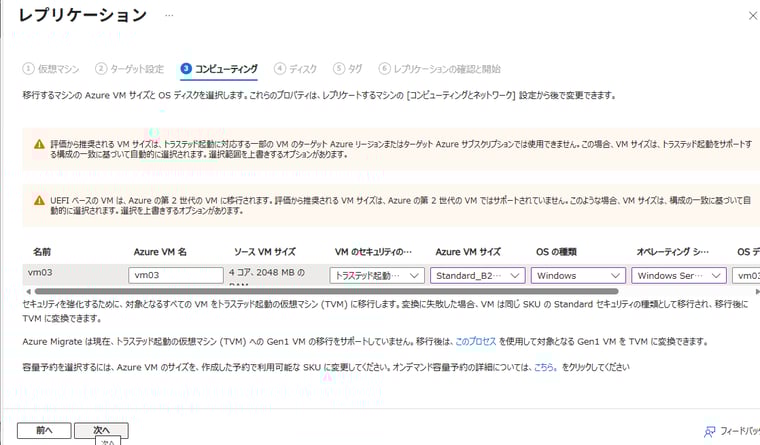The width and height of the screenshot is (760, 445).
Task: Go to step 2 ターゲット設定 tab
Action: pyautogui.click(x=129, y=69)
